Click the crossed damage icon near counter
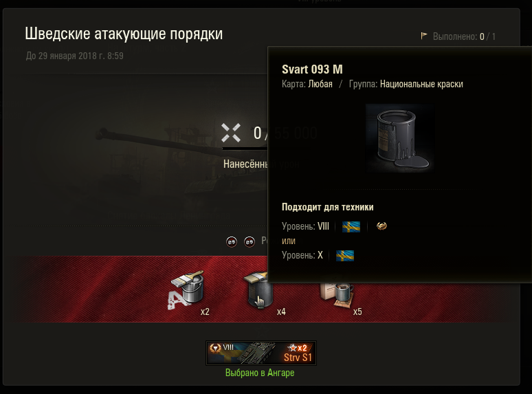 point(231,132)
